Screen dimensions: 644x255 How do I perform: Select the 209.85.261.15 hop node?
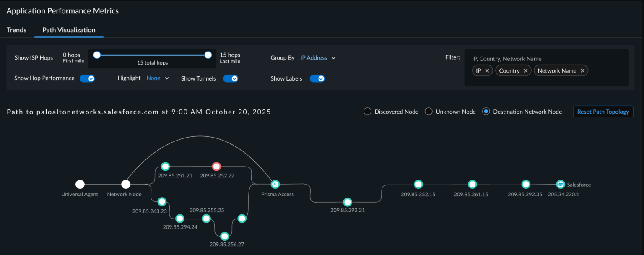coord(472,184)
